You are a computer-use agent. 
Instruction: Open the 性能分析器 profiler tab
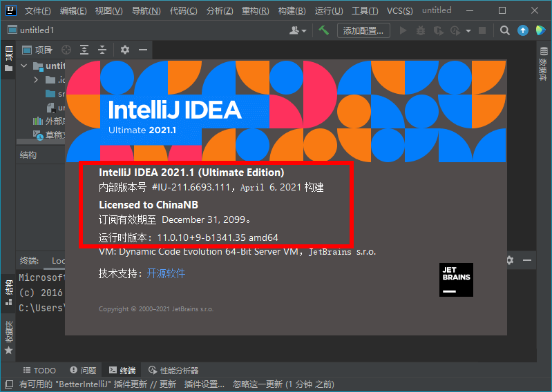click(173, 370)
